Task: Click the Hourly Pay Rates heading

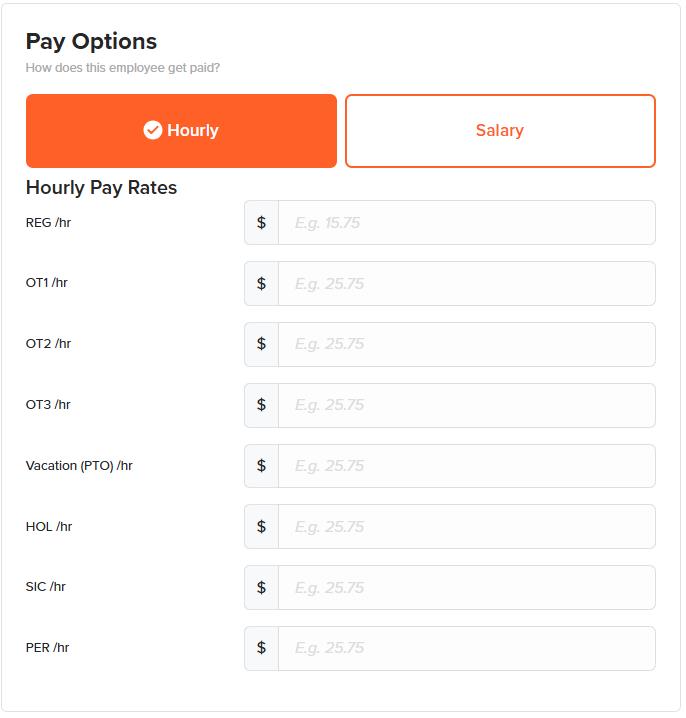Action: 102,189
